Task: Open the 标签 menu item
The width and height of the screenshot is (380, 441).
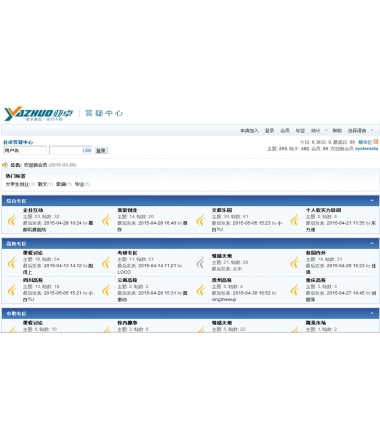Action: tap(300, 131)
